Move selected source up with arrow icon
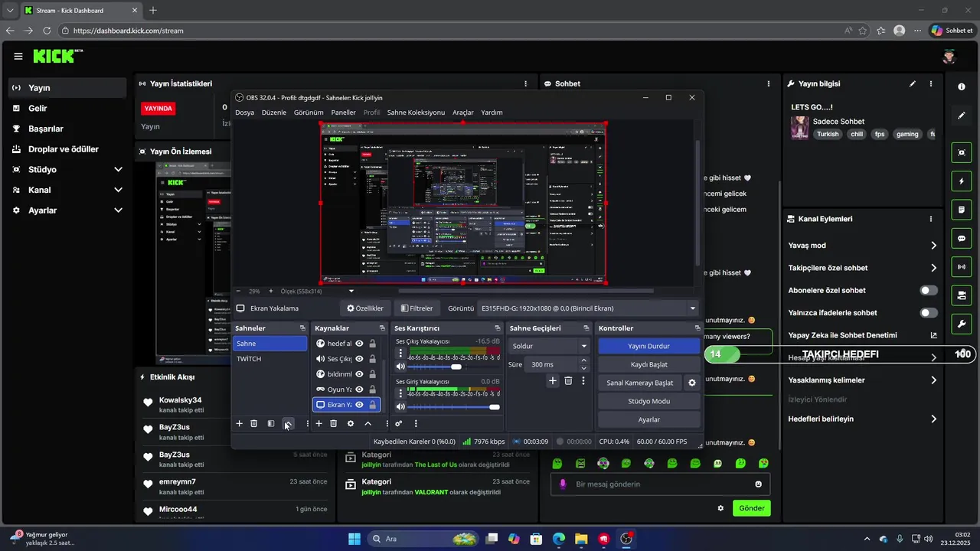This screenshot has width=980, height=551. [367, 423]
